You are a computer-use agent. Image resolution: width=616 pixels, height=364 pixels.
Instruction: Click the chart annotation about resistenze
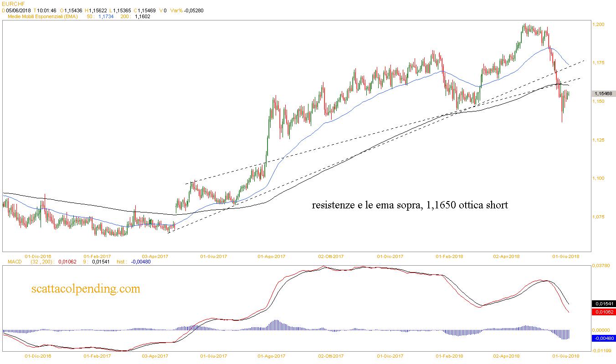pyautogui.click(x=409, y=206)
